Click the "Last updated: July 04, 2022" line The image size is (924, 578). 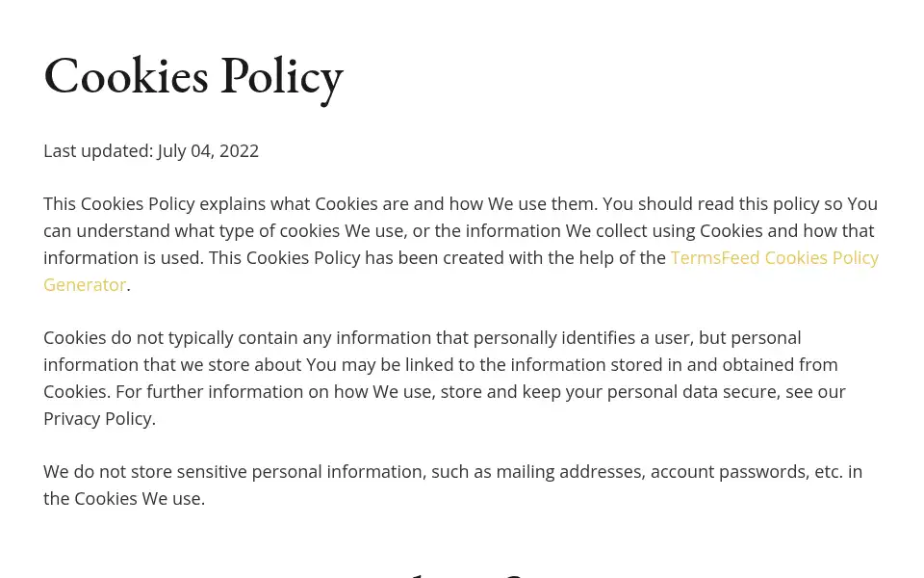point(151,151)
